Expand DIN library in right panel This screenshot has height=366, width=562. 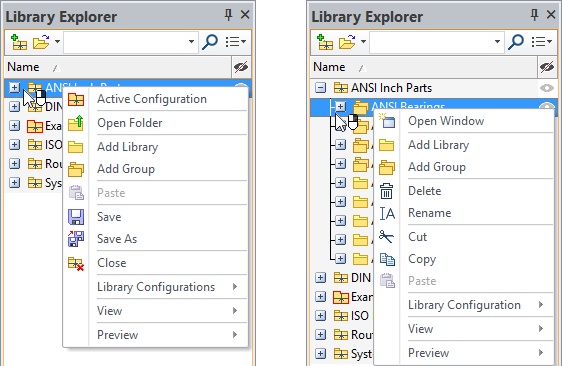click(320, 278)
